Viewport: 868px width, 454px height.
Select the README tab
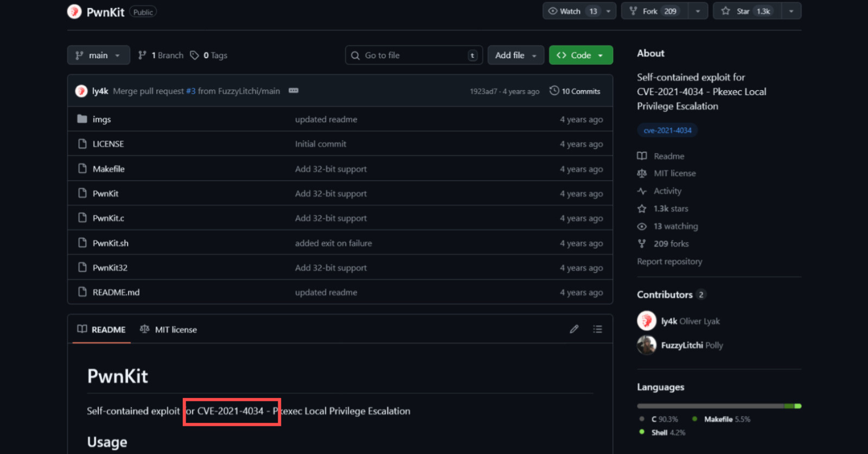click(x=101, y=330)
